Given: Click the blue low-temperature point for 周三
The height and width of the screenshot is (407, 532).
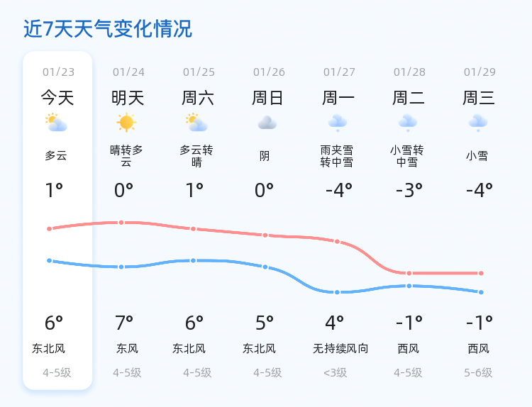Looking at the screenshot, I should pos(481,292).
